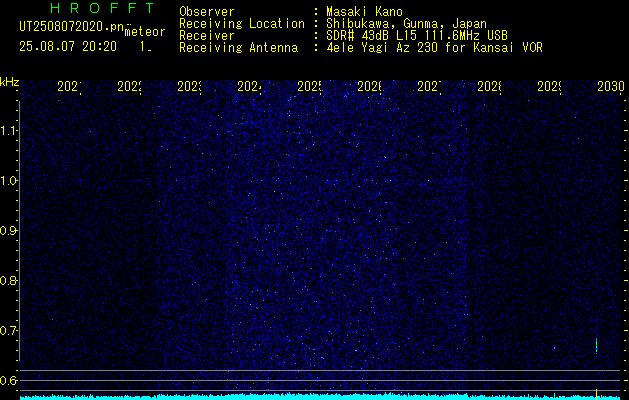Image resolution: width=629 pixels, height=400 pixels.
Task: Click the kHz axis unit label
Action: coord(10,82)
